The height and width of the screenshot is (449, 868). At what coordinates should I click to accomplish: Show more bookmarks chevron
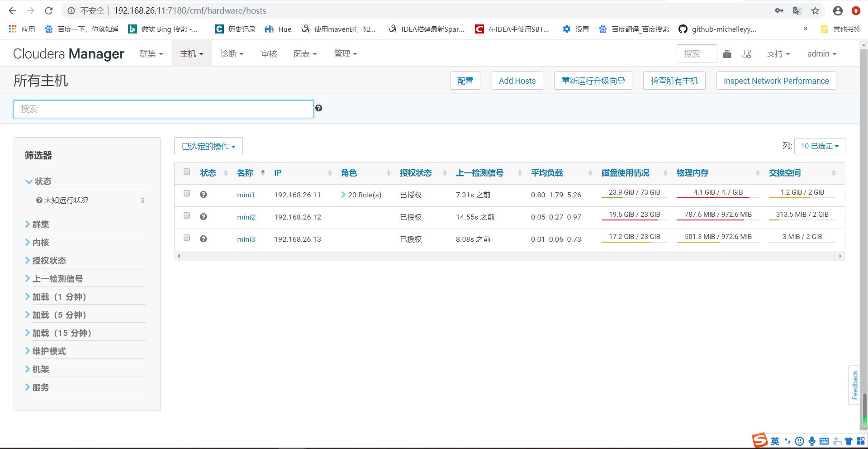806,29
